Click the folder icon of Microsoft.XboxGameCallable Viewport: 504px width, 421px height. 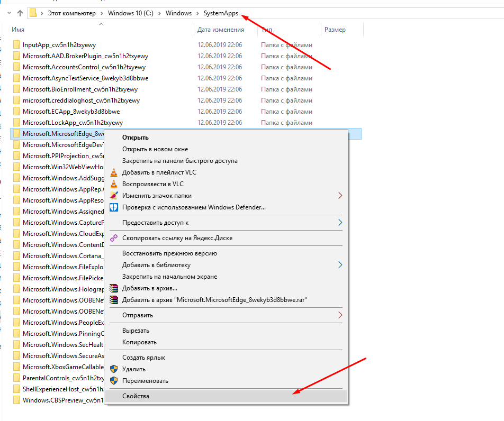[17, 367]
